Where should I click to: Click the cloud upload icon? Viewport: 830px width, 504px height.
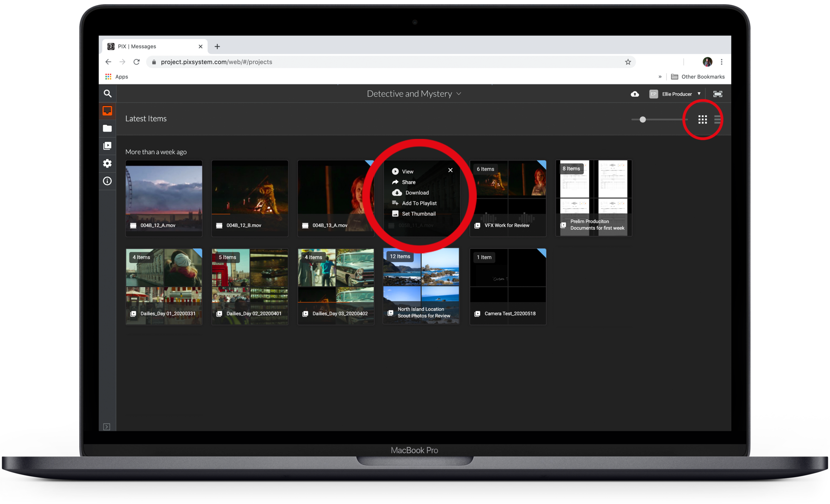pyautogui.click(x=635, y=94)
